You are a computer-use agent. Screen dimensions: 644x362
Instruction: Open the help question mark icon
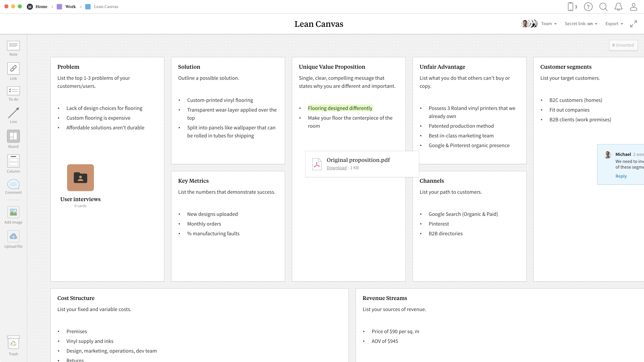pos(588,7)
